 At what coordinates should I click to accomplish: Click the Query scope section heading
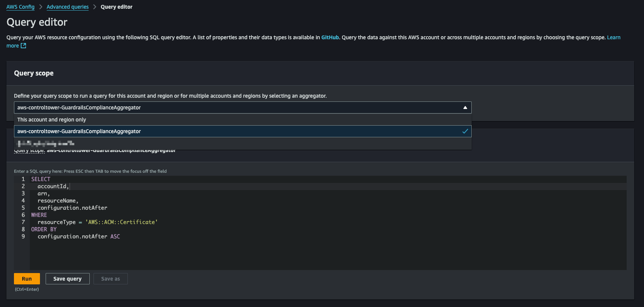click(x=34, y=73)
